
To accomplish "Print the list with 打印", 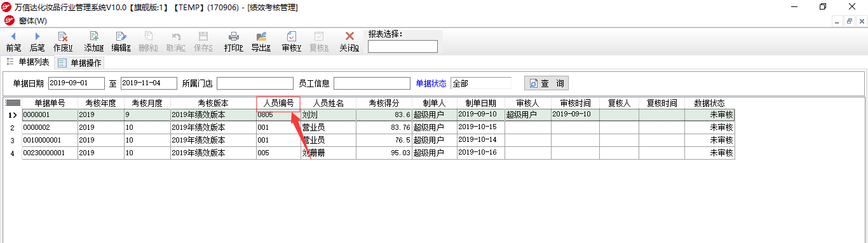I will click(x=234, y=42).
